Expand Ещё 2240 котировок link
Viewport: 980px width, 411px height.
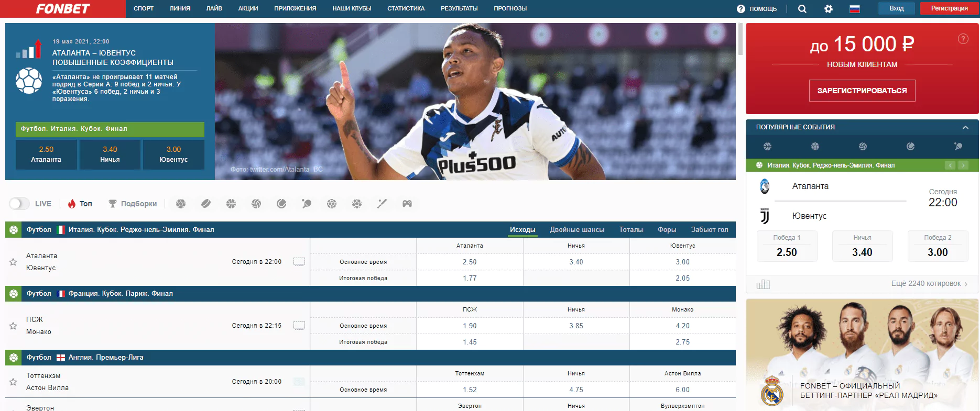coord(929,284)
